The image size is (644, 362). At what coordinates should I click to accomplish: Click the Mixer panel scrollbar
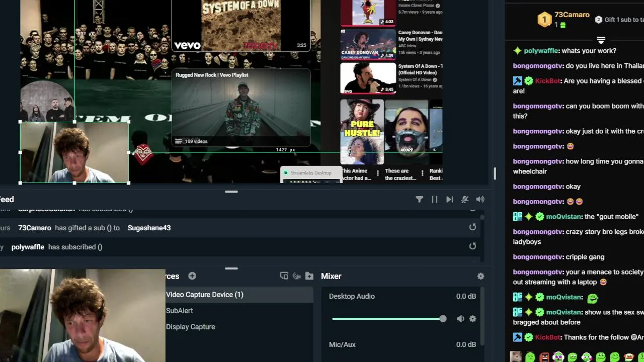(x=482, y=317)
